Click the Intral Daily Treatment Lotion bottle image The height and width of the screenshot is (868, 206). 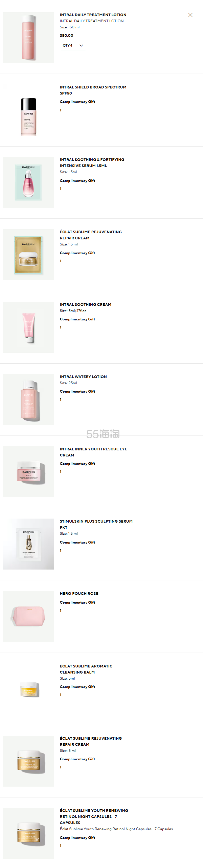pos(29,38)
